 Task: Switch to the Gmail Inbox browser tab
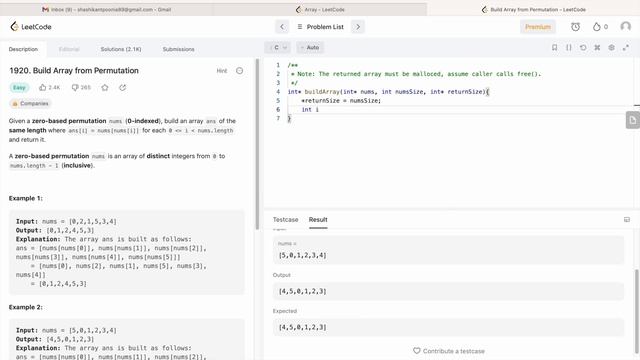pyautogui.click(x=107, y=9)
